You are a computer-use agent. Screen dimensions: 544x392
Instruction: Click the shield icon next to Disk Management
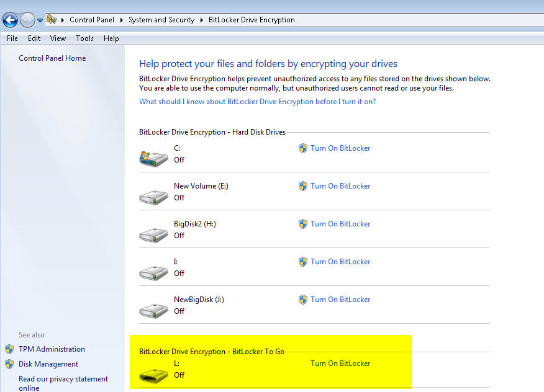tap(9, 364)
